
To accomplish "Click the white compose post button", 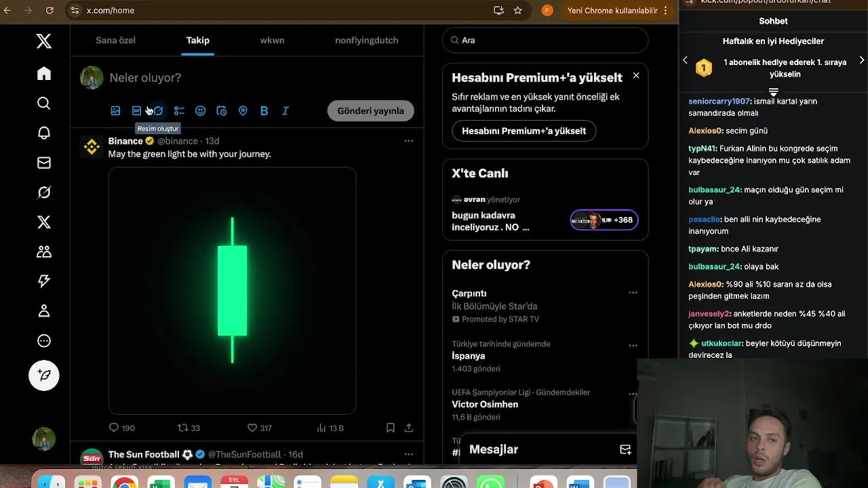I will [44, 375].
